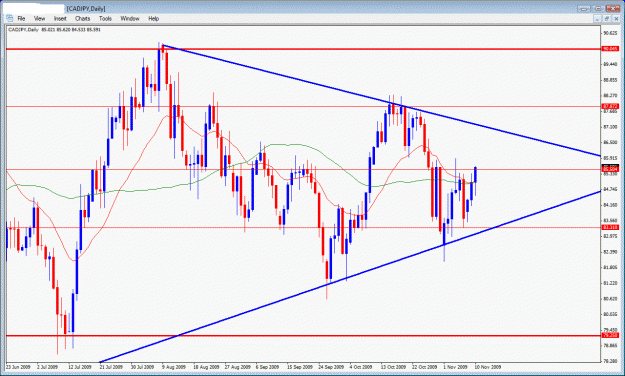Screen dimensions: 625x376
Task: Close the main application window
Action: point(613,8)
